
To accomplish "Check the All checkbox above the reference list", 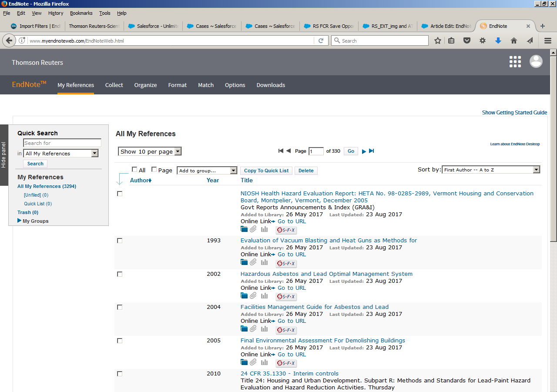I will [134, 170].
